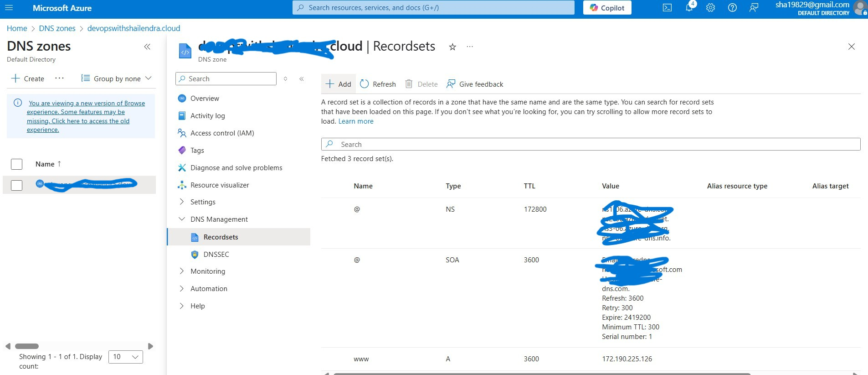This screenshot has height=375, width=868.
Task: Select Recordsets under DNS Management
Action: click(x=239, y=237)
